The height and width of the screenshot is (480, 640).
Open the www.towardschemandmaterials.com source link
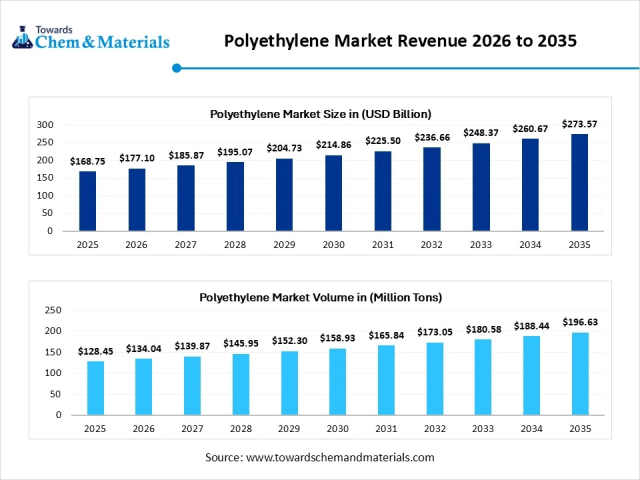pos(340,457)
